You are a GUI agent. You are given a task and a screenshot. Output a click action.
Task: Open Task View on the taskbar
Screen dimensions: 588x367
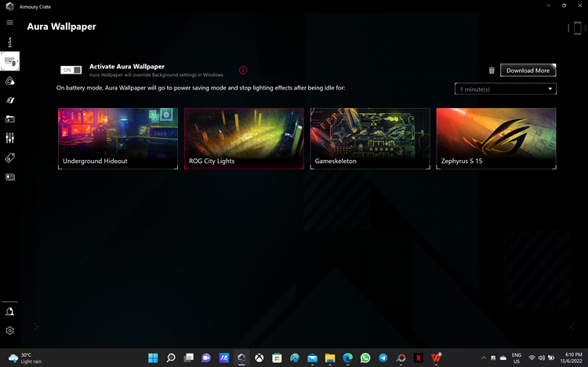click(189, 358)
